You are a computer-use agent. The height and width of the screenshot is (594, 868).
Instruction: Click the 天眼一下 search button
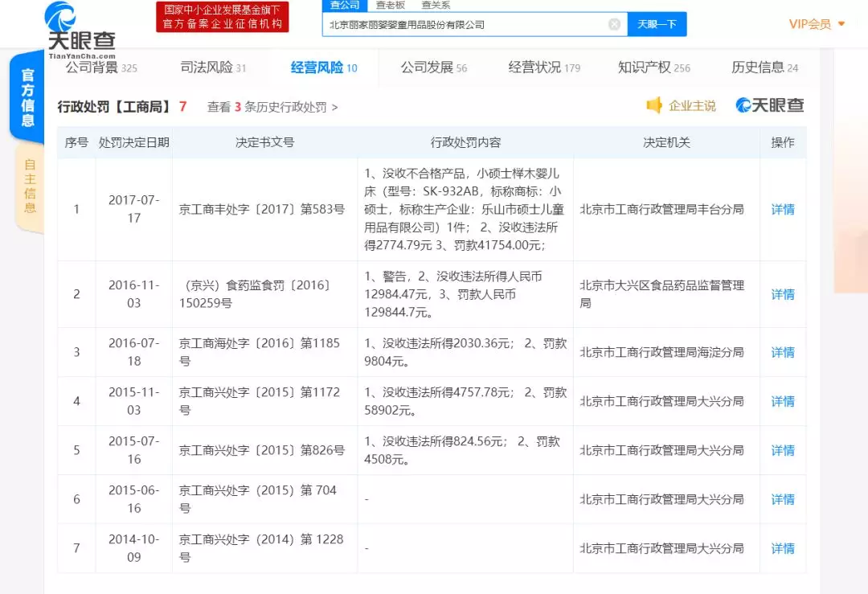tap(657, 24)
